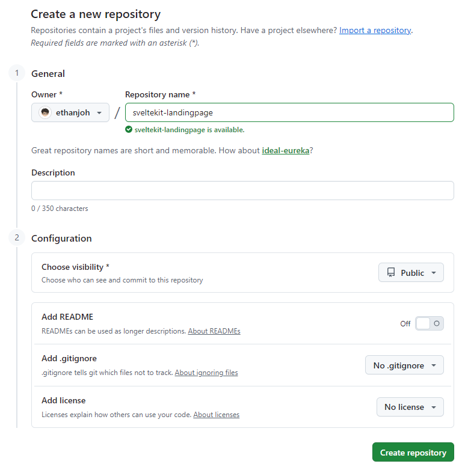Image resolution: width=465 pixels, height=476 pixels.
Task: Click the caret arrow in Owner selector
Action: (99, 113)
